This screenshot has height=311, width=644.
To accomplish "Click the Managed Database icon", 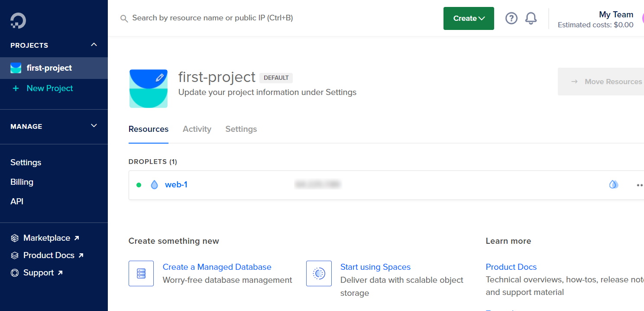I will (x=141, y=273).
